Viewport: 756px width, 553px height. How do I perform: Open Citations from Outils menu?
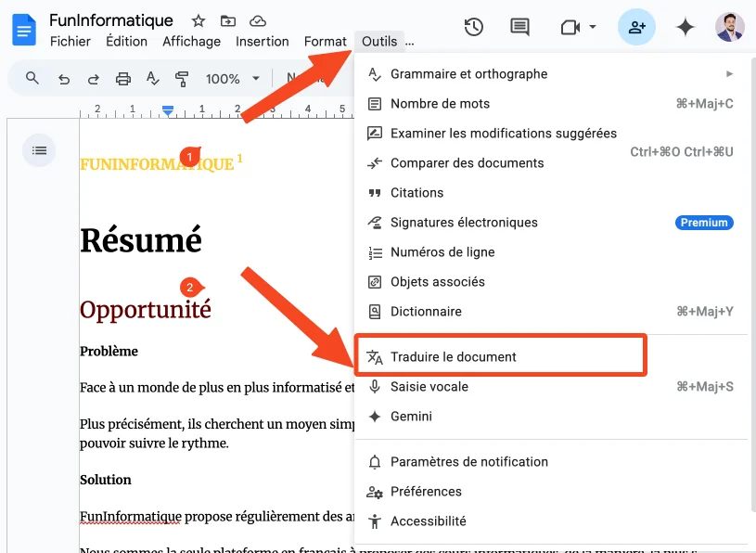pyautogui.click(x=550, y=193)
